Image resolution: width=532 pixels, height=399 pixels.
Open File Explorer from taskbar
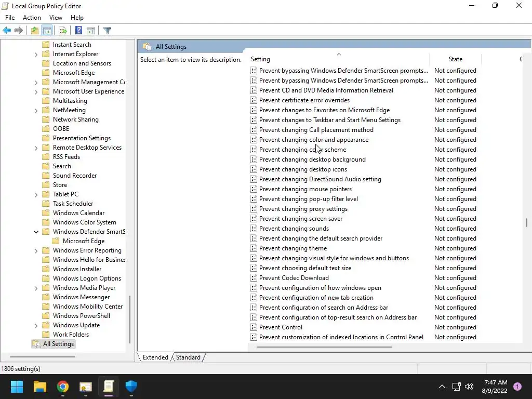[39, 387]
